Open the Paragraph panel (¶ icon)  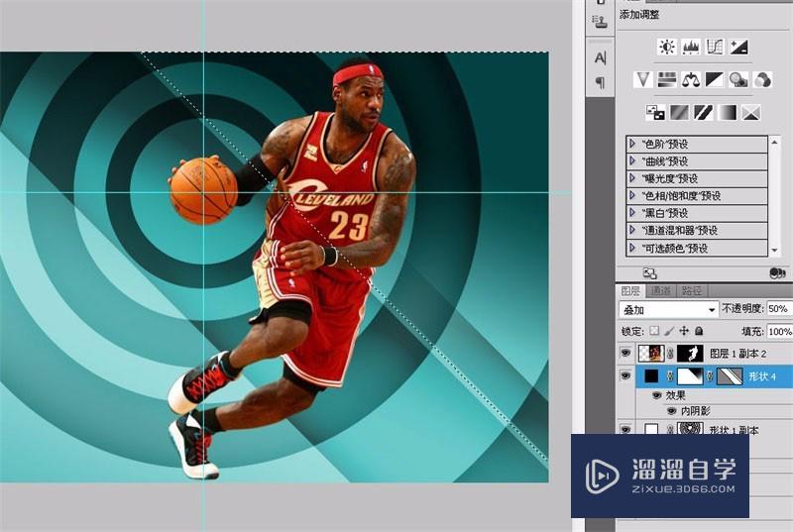point(601,82)
